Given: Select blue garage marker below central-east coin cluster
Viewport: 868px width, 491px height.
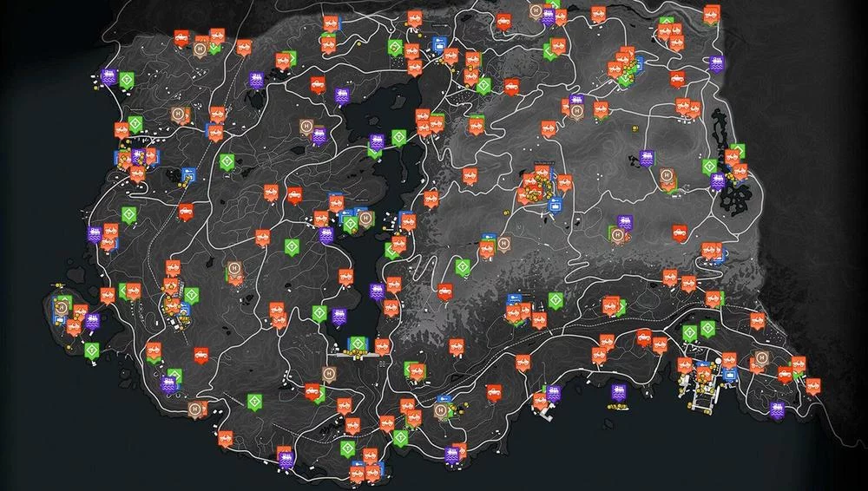Looking at the screenshot, I should pyautogui.click(x=554, y=206).
